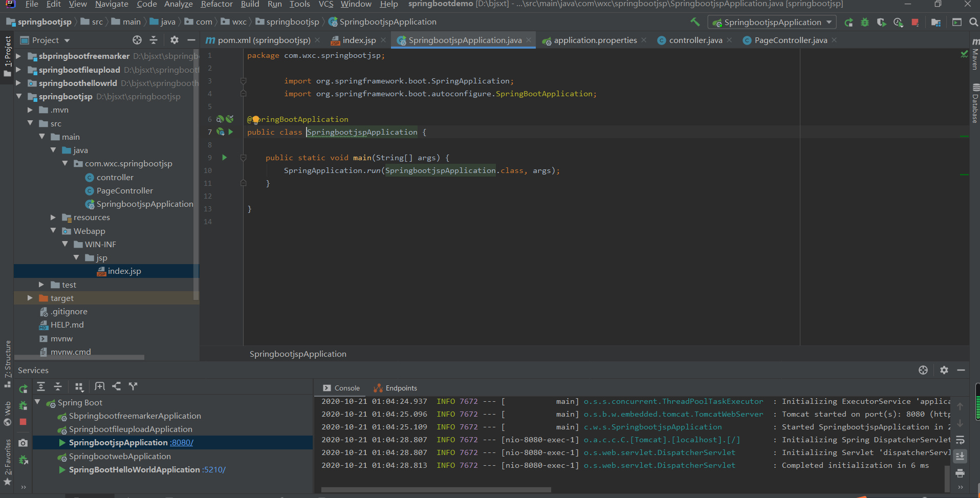
Task: Open Search Everywhere magnifier icon
Action: 973,22
